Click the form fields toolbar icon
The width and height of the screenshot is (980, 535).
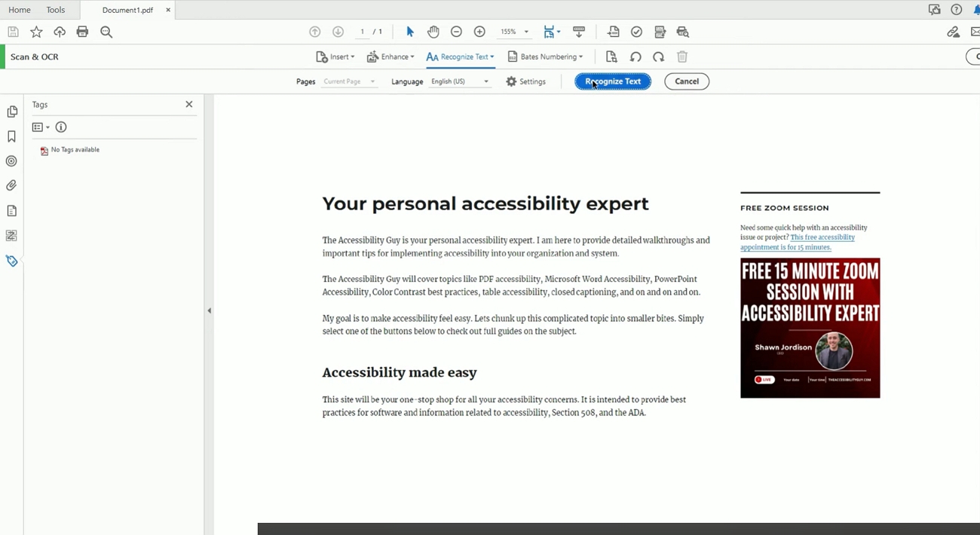(x=660, y=32)
